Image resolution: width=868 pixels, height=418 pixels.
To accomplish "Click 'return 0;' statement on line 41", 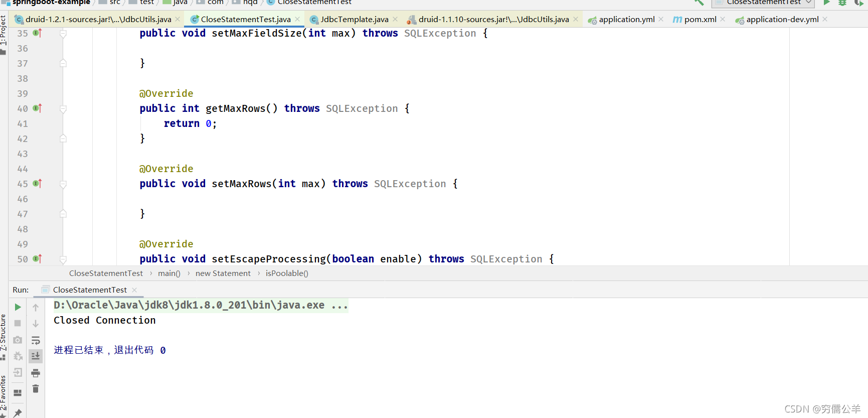I will pos(190,123).
